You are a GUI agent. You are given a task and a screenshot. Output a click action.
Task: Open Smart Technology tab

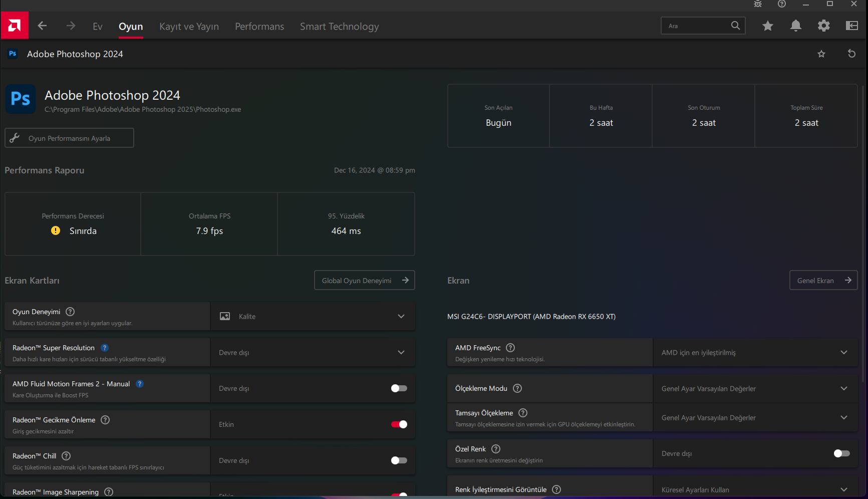tap(340, 27)
